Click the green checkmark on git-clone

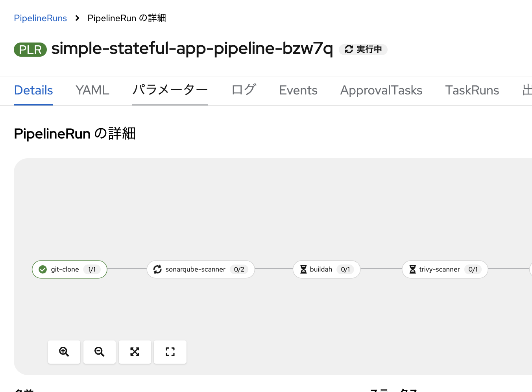pos(43,270)
